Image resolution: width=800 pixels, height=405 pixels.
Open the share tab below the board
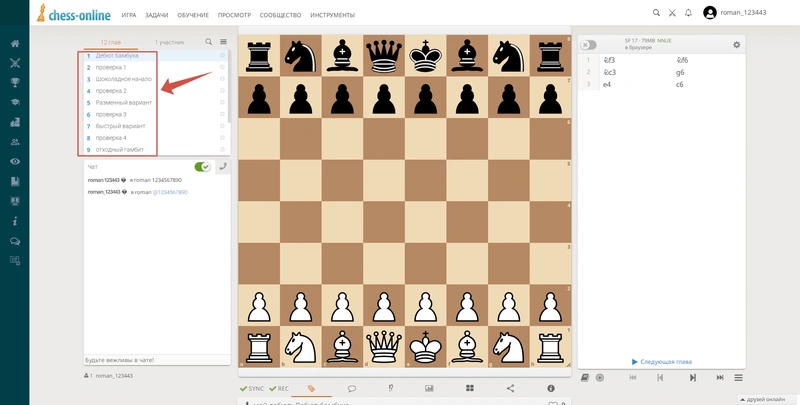pos(510,389)
